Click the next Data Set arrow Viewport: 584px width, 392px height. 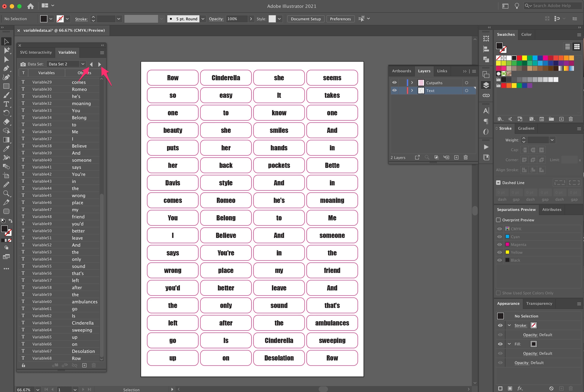[99, 64]
